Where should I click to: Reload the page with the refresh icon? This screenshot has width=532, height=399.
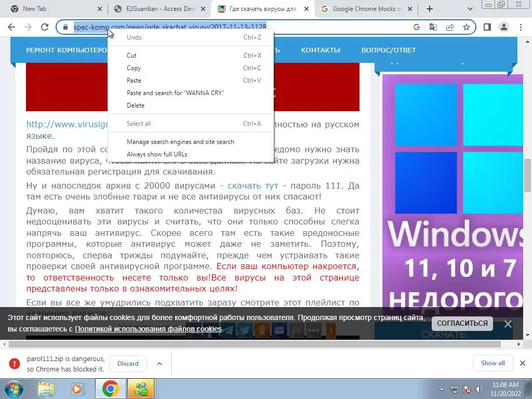45,27
